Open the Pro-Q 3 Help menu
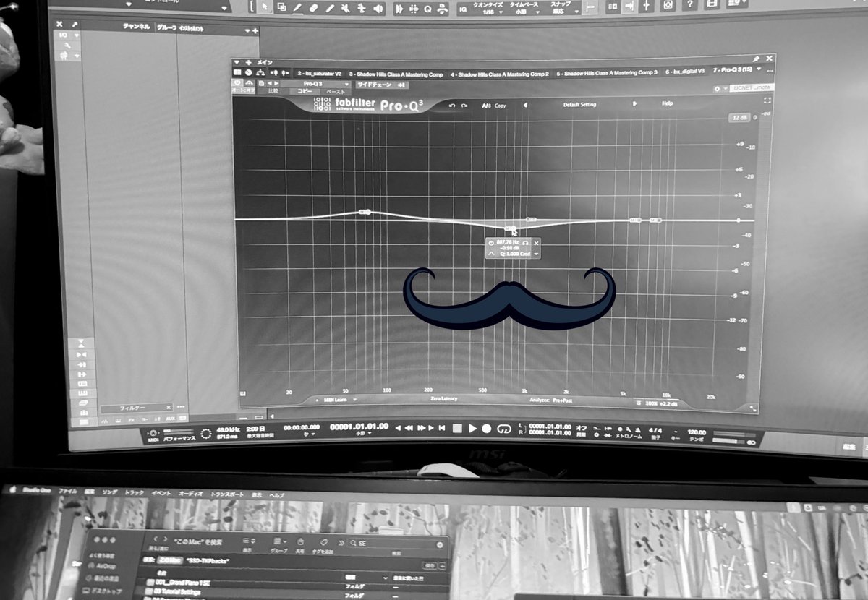Screen dimensions: 868x600 pos(667,103)
